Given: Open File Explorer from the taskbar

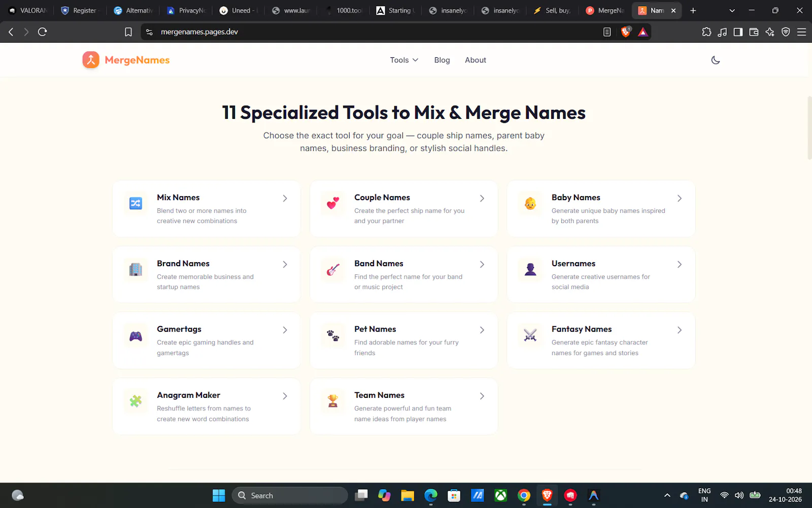Looking at the screenshot, I should pyautogui.click(x=408, y=495).
